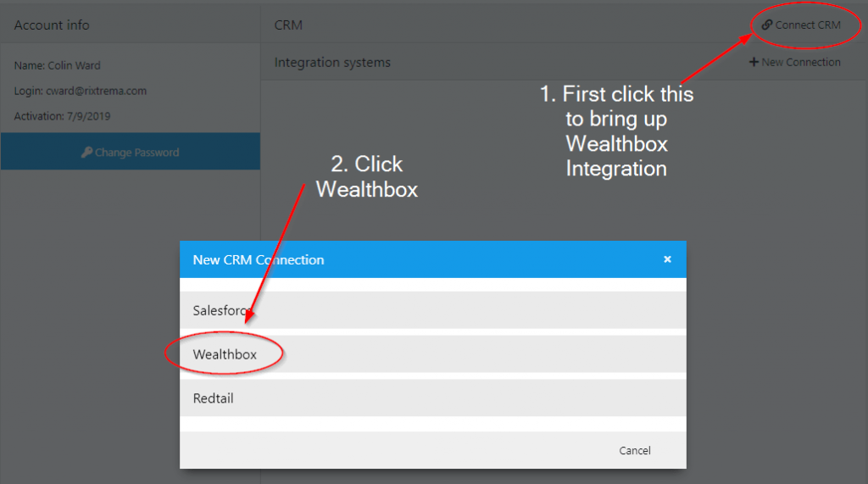
Task: Click the Change Password button text
Action: click(136, 153)
